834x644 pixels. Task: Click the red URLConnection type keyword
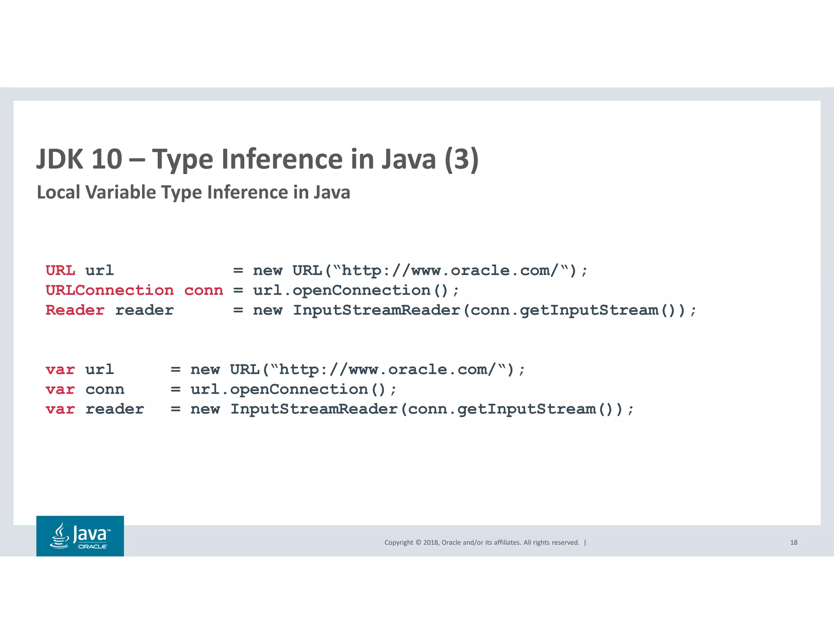110,290
